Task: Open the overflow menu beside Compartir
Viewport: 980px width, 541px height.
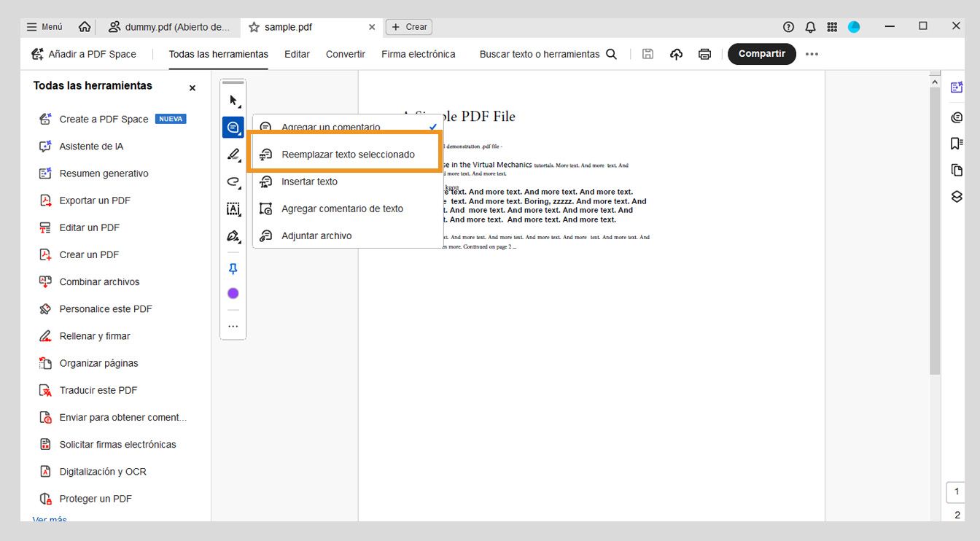Action: coord(812,53)
